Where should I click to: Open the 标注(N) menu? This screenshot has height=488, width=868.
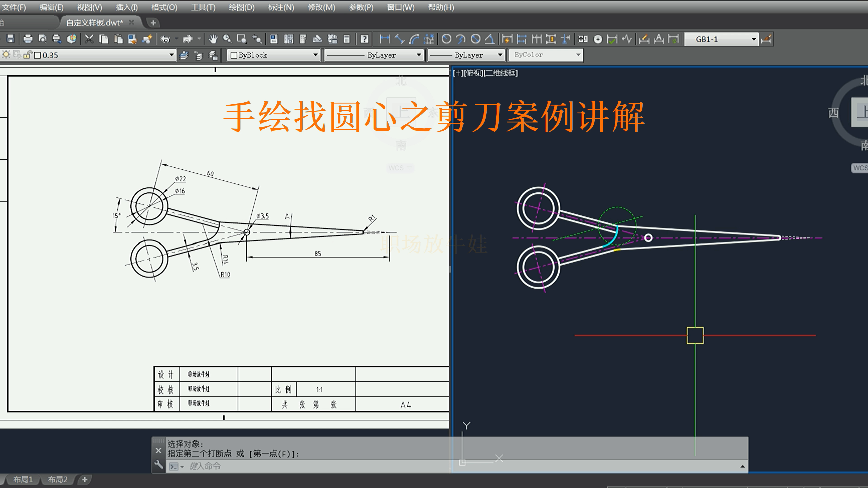pos(281,7)
